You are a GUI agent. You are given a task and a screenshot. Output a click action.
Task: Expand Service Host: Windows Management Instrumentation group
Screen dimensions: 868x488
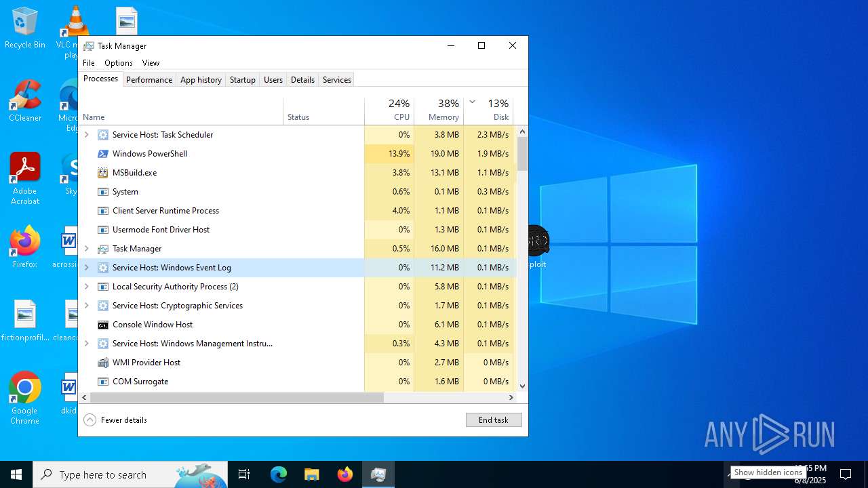(x=86, y=344)
